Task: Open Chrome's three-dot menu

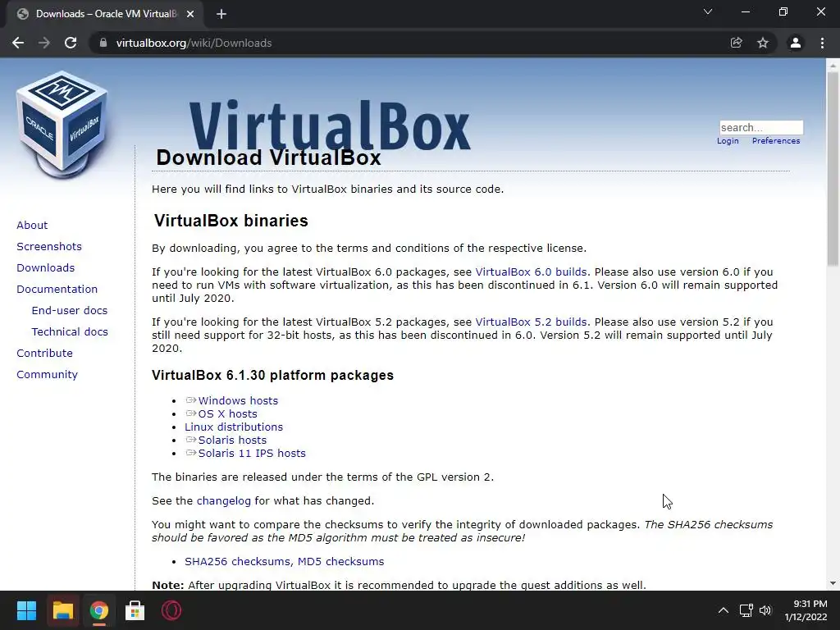Action: [x=822, y=43]
